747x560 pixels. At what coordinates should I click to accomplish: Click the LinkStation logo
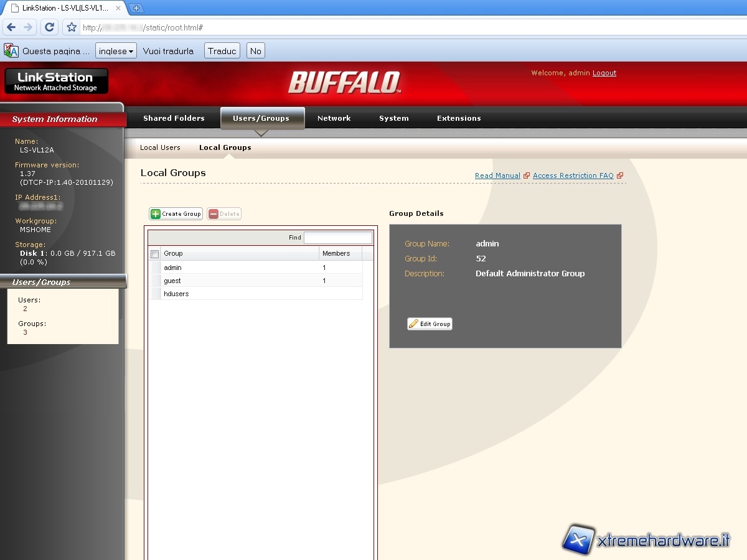[56, 81]
